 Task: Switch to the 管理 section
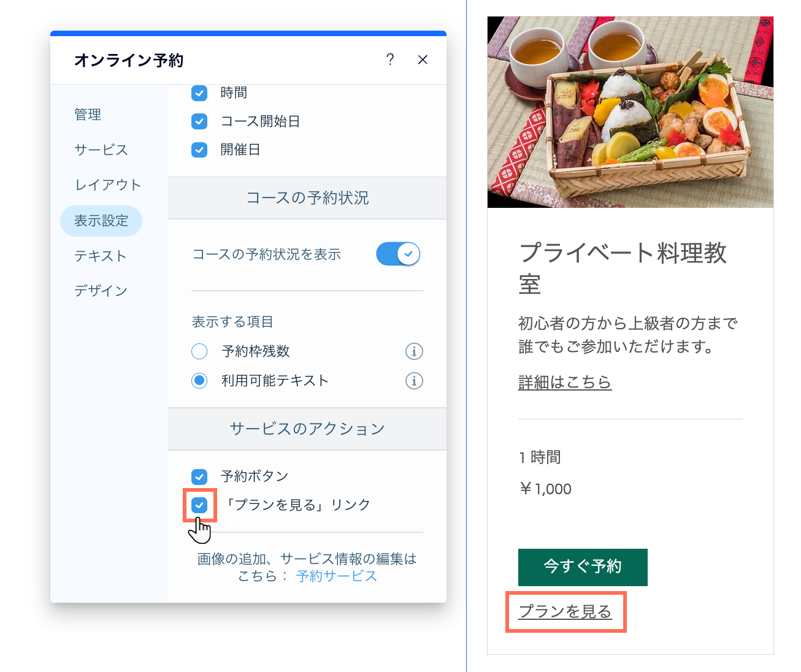coord(88,114)
